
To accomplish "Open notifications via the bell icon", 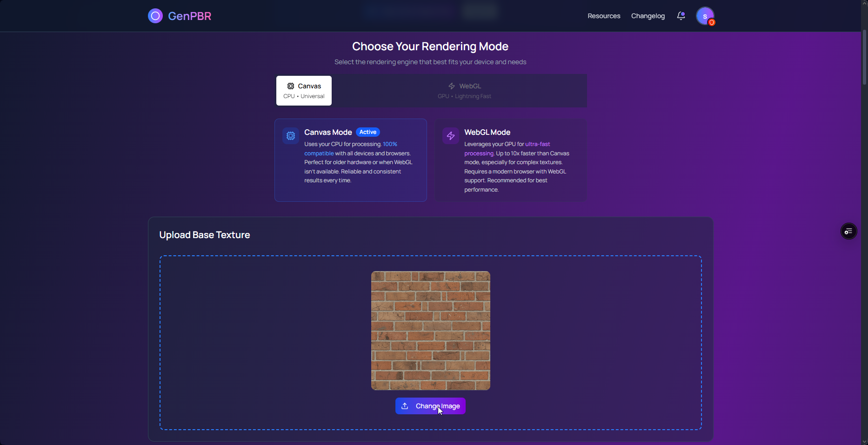I will pos(681,16).
